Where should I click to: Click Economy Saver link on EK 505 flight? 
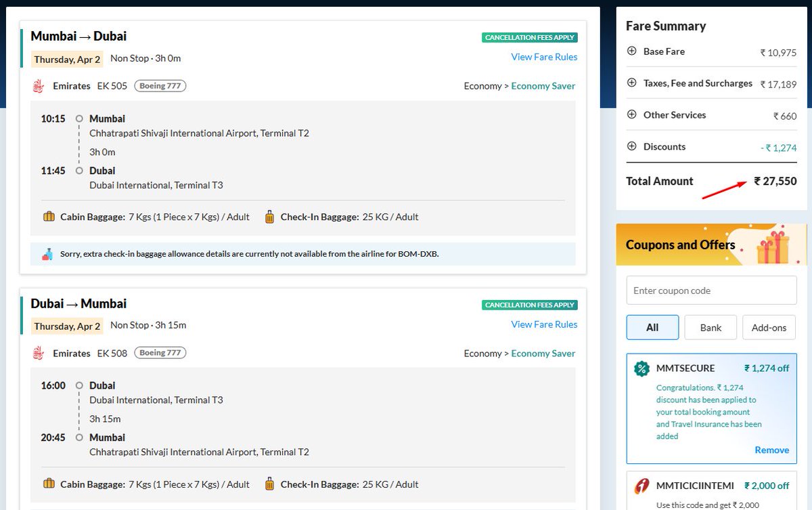click(x=543, y=86)
